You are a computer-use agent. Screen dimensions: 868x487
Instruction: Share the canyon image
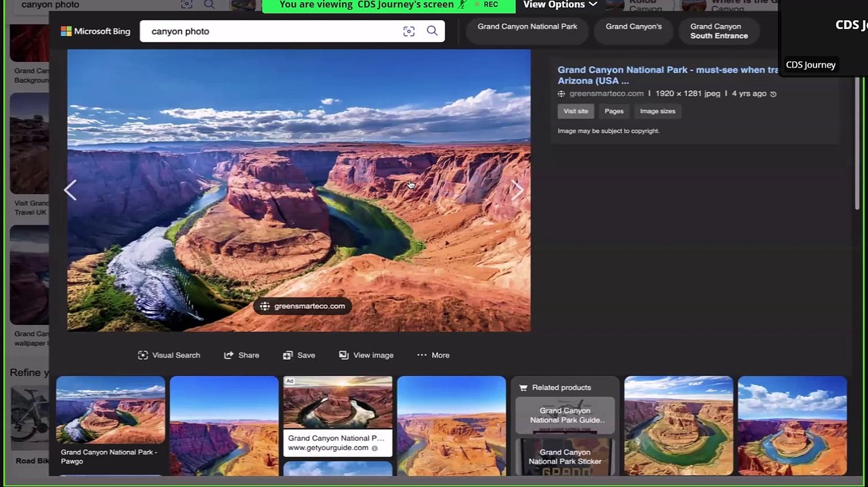tap(242, 355)
